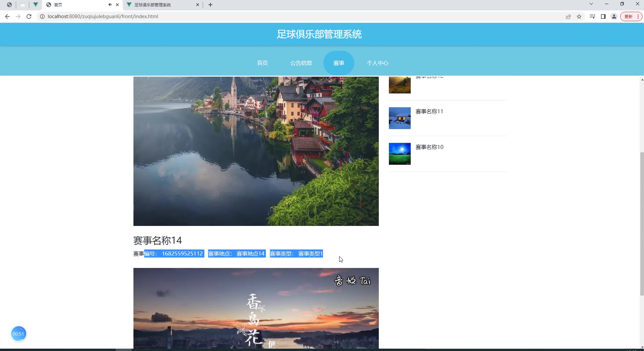Go back to the previous page
Image resolution: width=644 pixels, height=351 pixels.
pyautogui.click(x=7, y=16)
